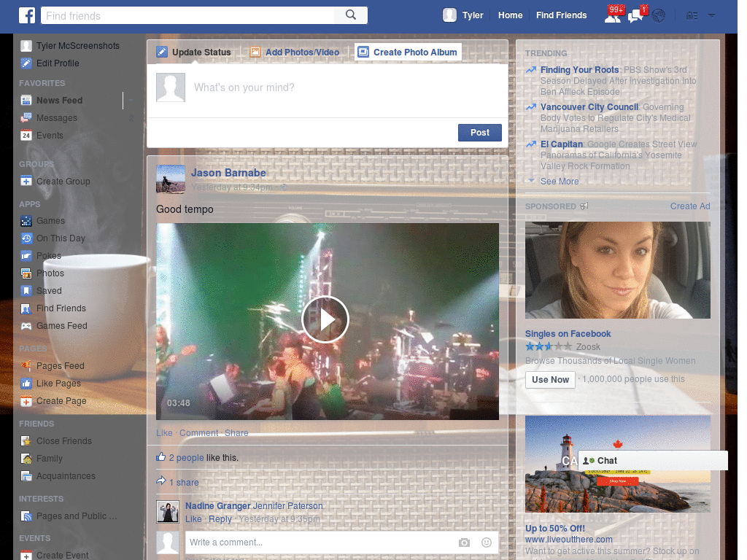Image resolution: width=747 pixels, height=560 pixels.
Task: Open Messages in the sidebar
Action: click(x=49, y=118)
